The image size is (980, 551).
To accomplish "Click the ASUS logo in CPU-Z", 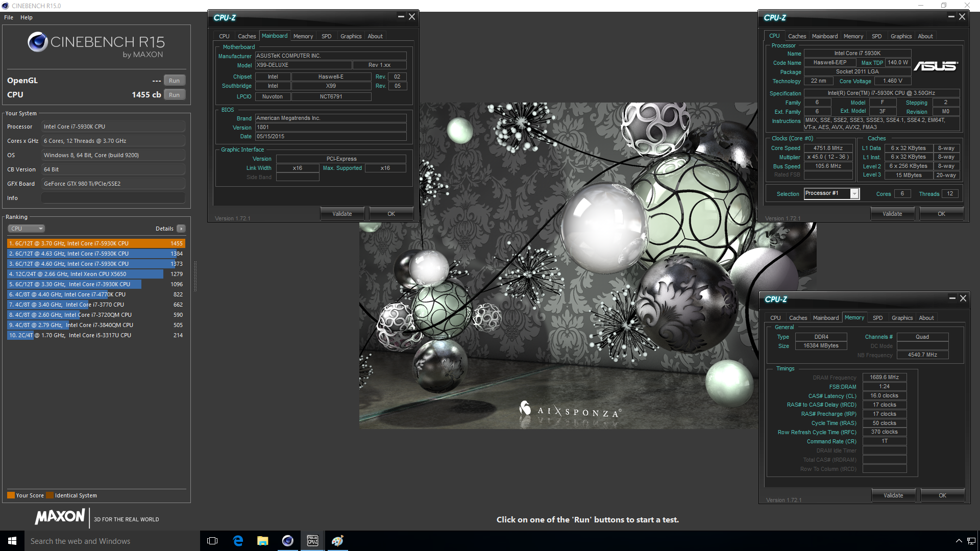I will (x=936, y=66).
